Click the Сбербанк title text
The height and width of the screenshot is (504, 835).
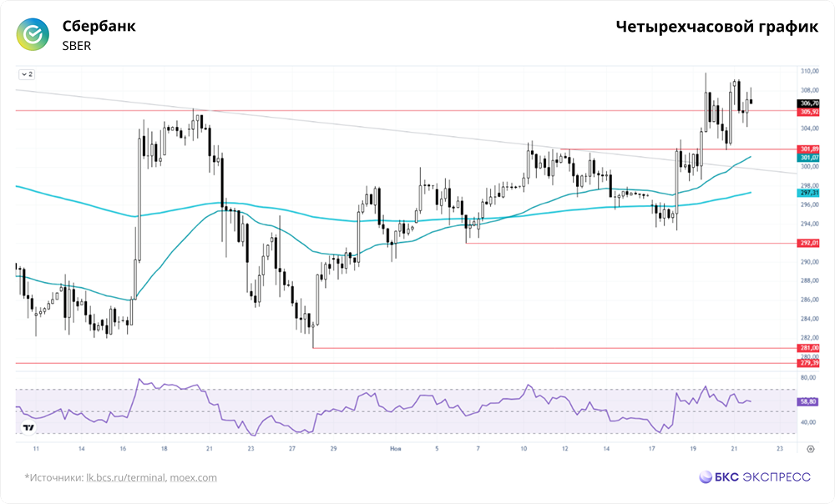(x=99, y=26)
